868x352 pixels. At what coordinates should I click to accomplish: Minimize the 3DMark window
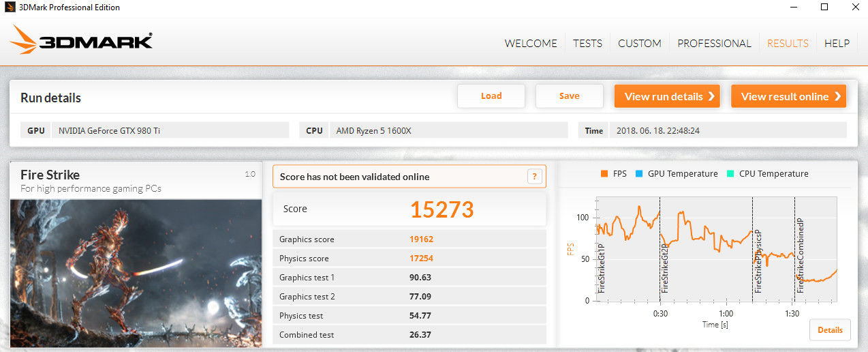coord(793,8)
